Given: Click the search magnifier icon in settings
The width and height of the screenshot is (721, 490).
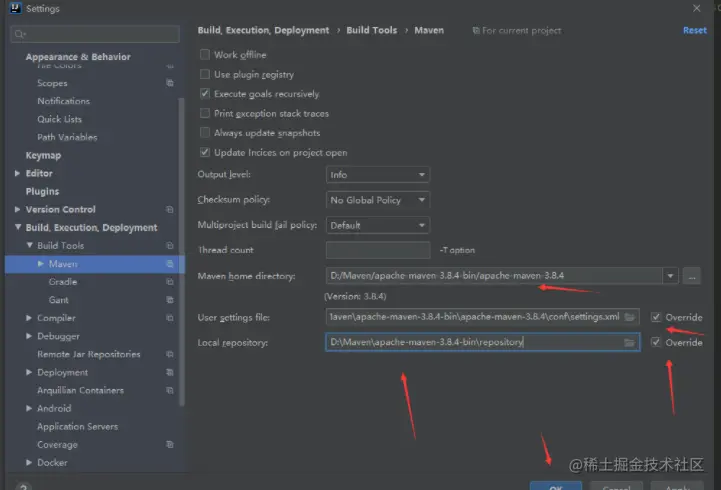Looking at the screenshot, I should point(20,34).
